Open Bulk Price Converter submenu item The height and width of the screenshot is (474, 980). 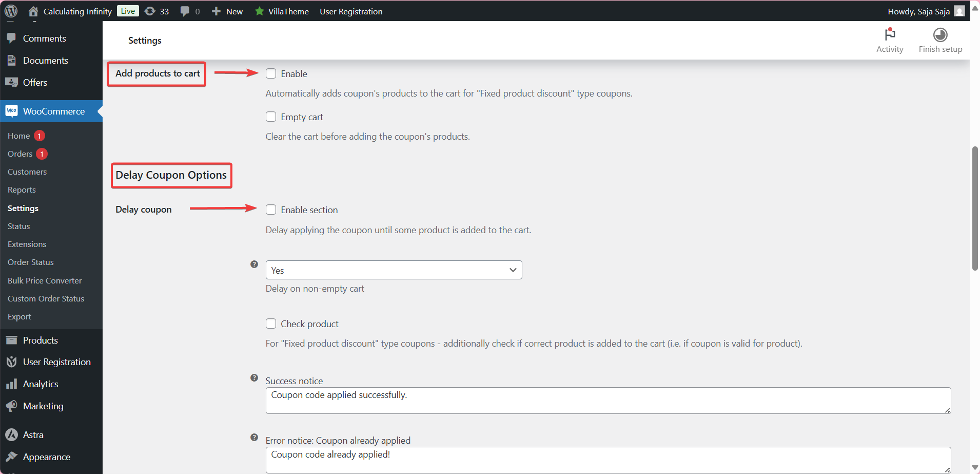click(x=45, y=280)
